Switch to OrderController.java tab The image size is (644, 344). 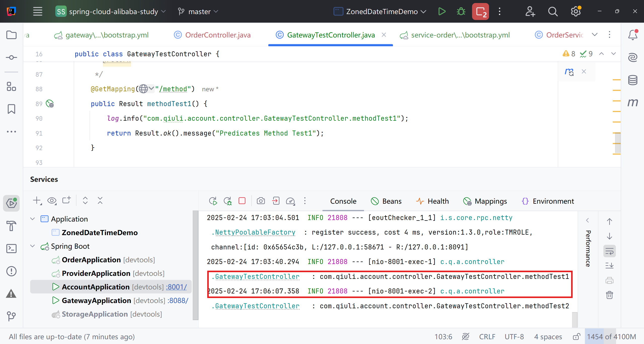pyautogui.click(x=218, y=35)
